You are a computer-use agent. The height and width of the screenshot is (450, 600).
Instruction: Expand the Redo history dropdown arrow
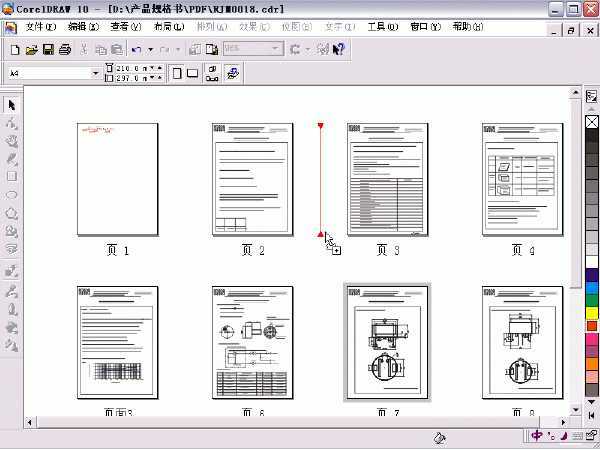(x=178, y=49)
